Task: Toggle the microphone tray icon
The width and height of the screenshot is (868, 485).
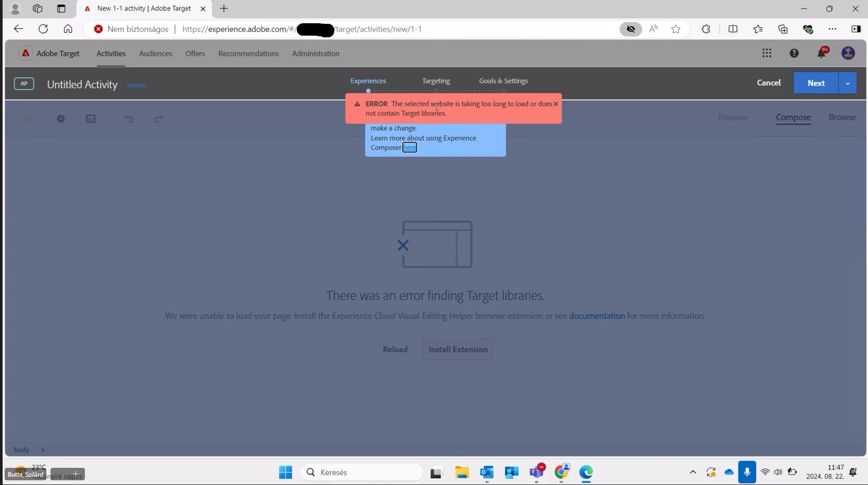Action: pyautogui.click(x=747, y=472)
